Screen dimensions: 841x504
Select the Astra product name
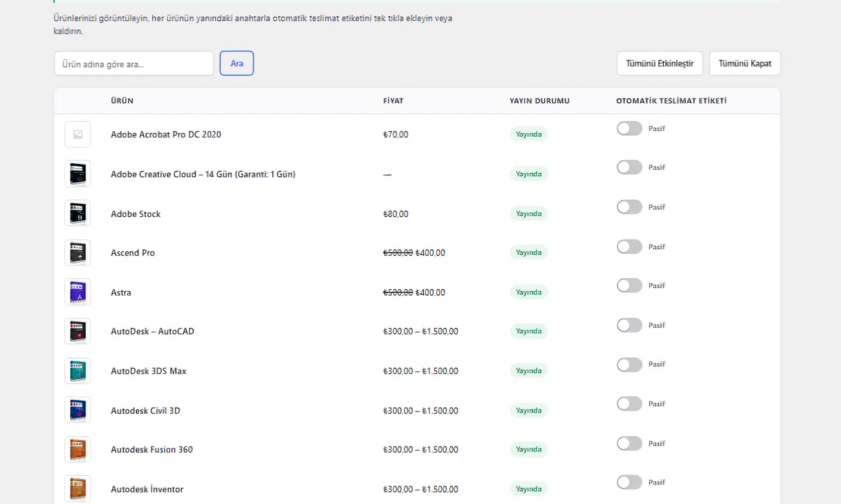click(x=121, y=292)
